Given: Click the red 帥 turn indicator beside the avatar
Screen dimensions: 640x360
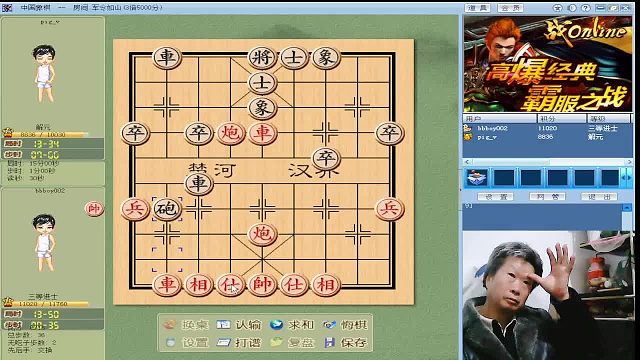Looking at the screenshot, I should (94, 209).
